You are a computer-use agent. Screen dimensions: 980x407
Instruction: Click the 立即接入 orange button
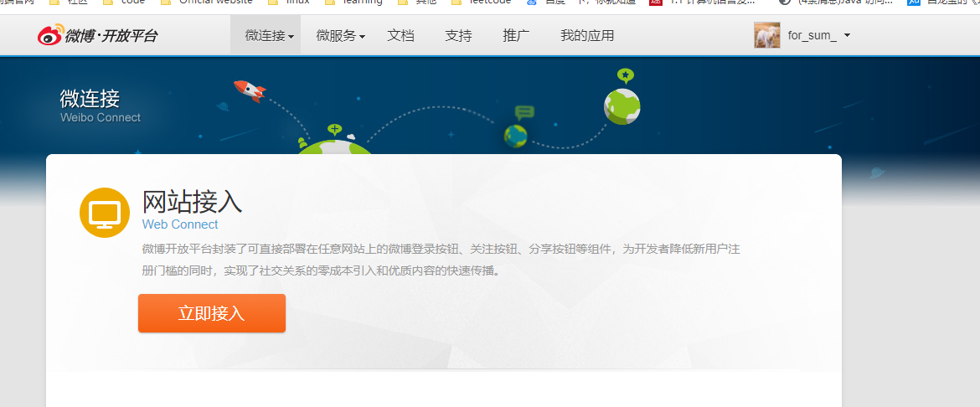(212, 313)
